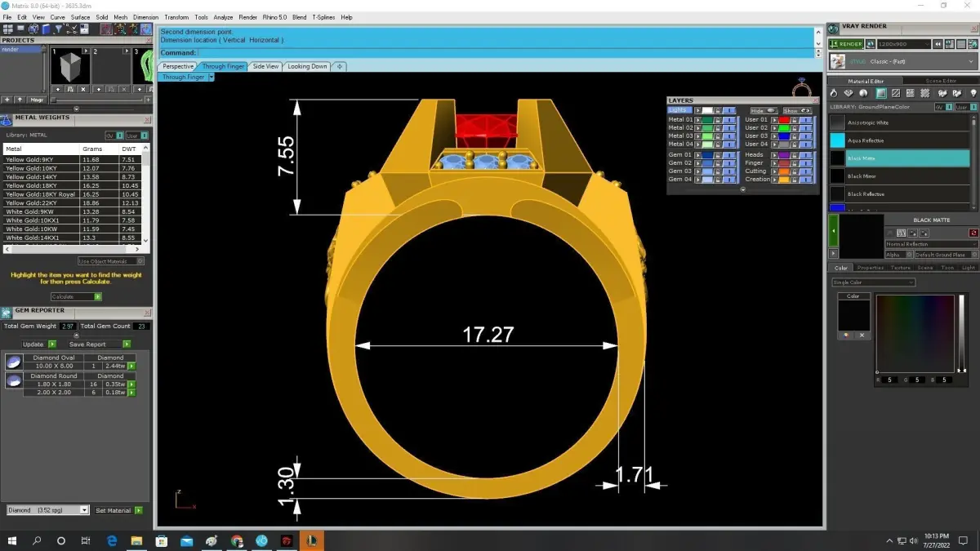This screenshot has height=551, width=980.
Task: Click the V-Ray render status icon
Action: coord(833,29)
